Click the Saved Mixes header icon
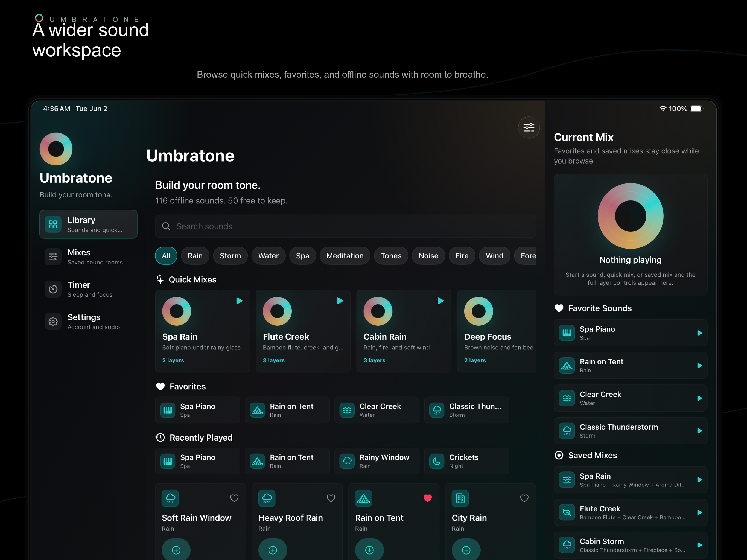This screenshot has height=560, width=747. coord(559,455)
